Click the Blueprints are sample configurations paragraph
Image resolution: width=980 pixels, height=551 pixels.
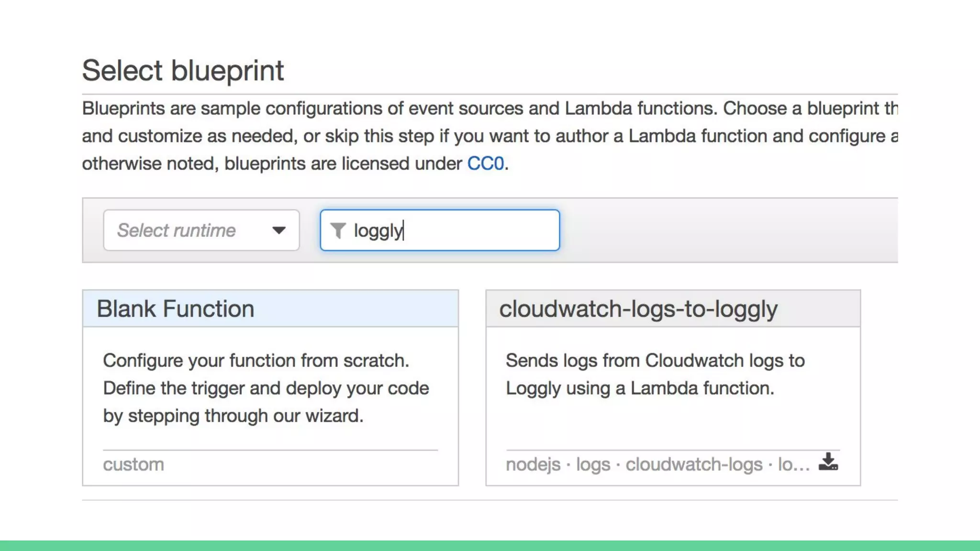490,136
